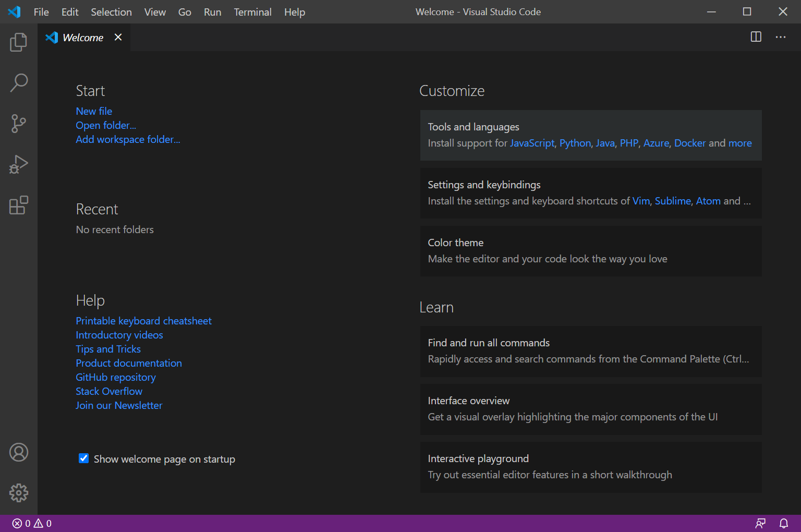The width and height of the screenshot is (801, 532).
Task: Open the Run and Debug view icon
Action: (x=19, y=164)
